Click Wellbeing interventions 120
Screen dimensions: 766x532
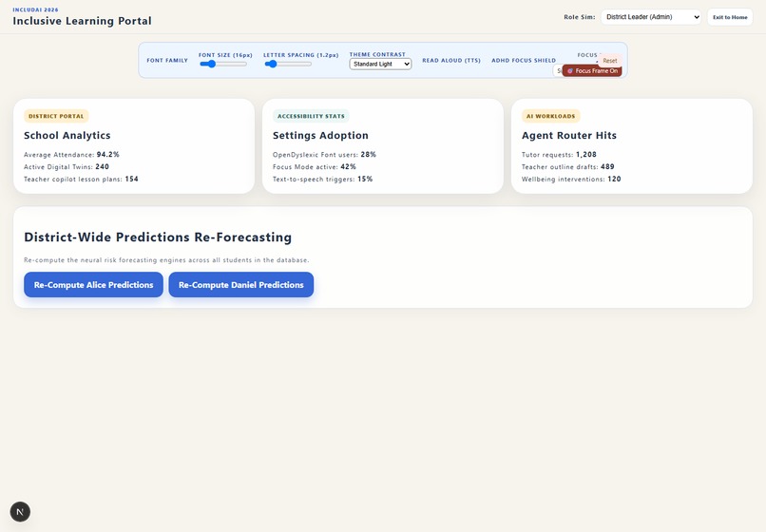pyautogui.click(x=571, y=179)
